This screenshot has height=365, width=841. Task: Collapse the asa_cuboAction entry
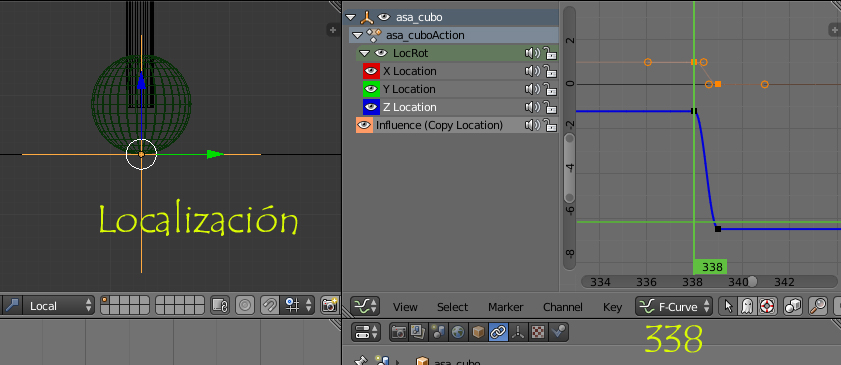[x=358, y=35]
